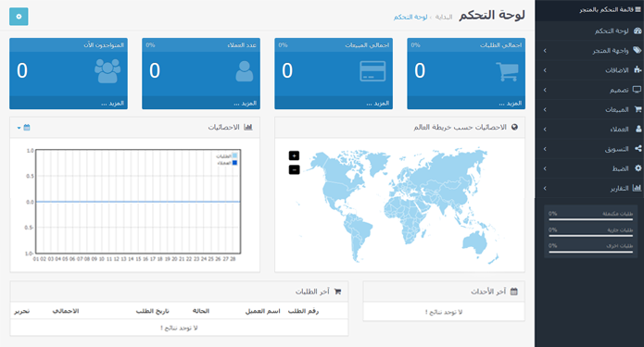Screen dimensions: 644x347
Task: Zoom out the world map
Action: [294, 170]
